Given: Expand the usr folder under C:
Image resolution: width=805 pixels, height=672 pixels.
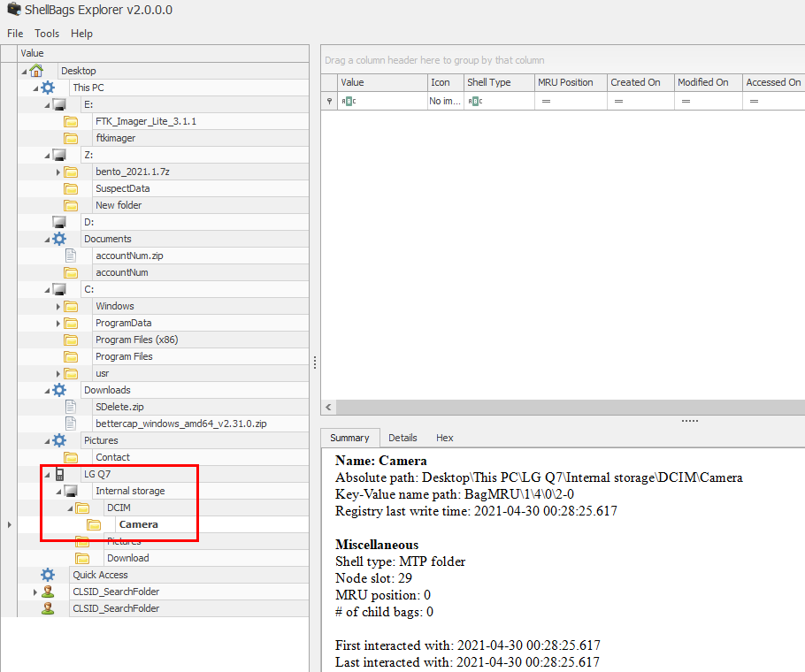Looking at the screenshot, I should click(x=58, y=373).
